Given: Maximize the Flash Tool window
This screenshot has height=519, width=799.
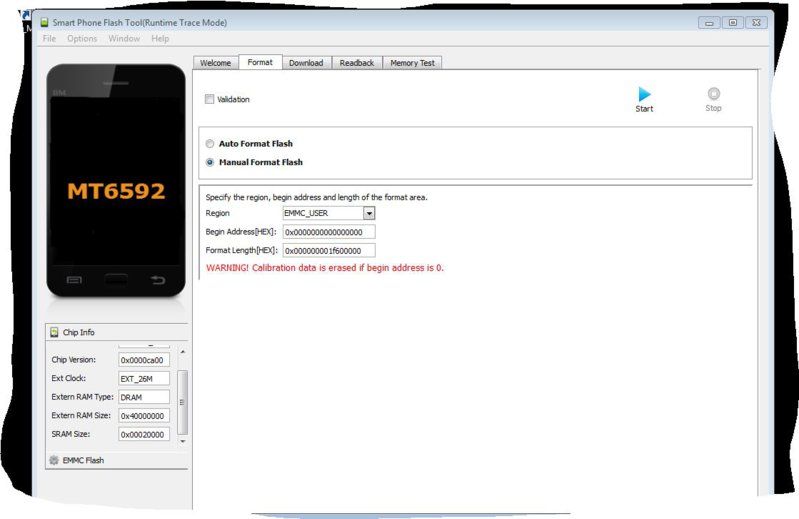Looking at the screenshot, I should point(733,23).
